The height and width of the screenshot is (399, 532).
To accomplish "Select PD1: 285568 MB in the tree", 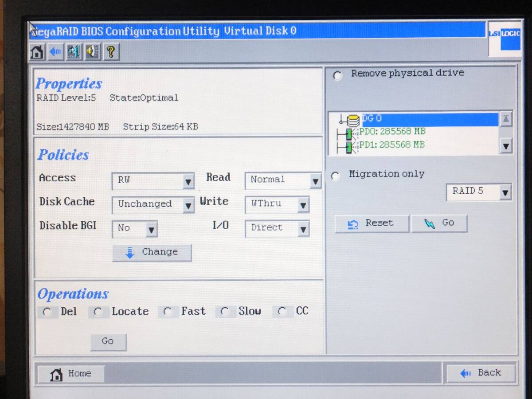I will tap(392, 145).
